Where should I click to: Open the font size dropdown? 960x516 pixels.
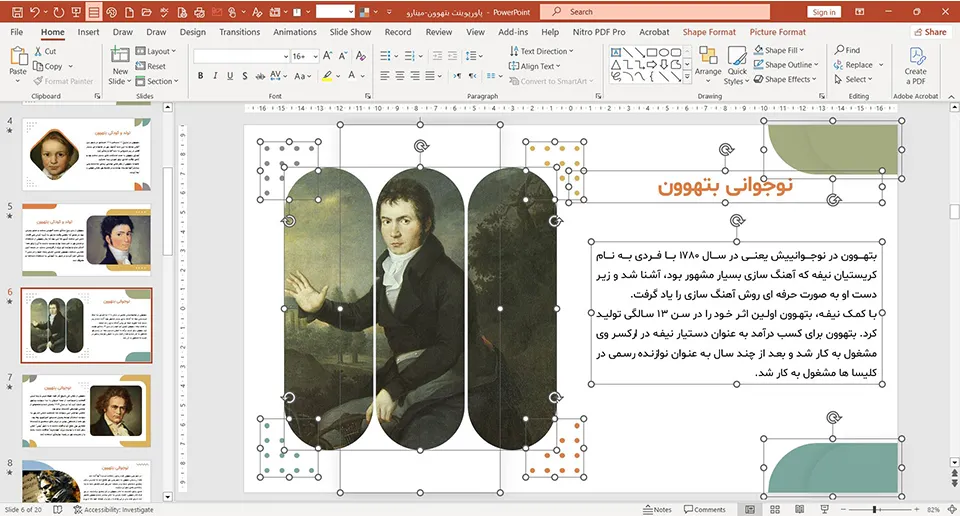315,56
